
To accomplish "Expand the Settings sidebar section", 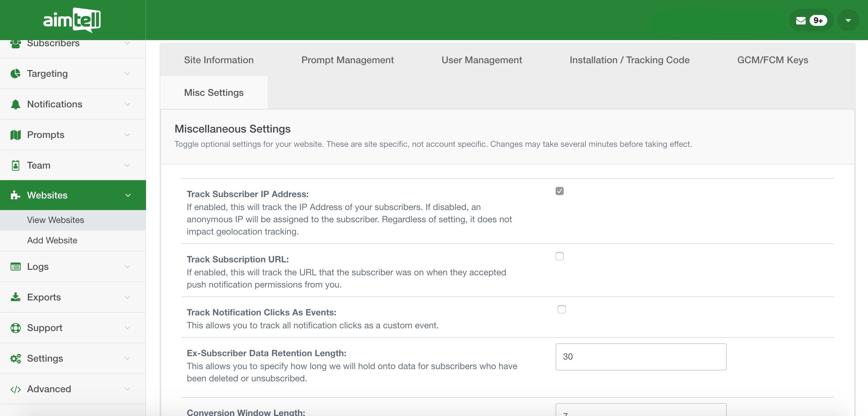I will (x=128, y=358).
